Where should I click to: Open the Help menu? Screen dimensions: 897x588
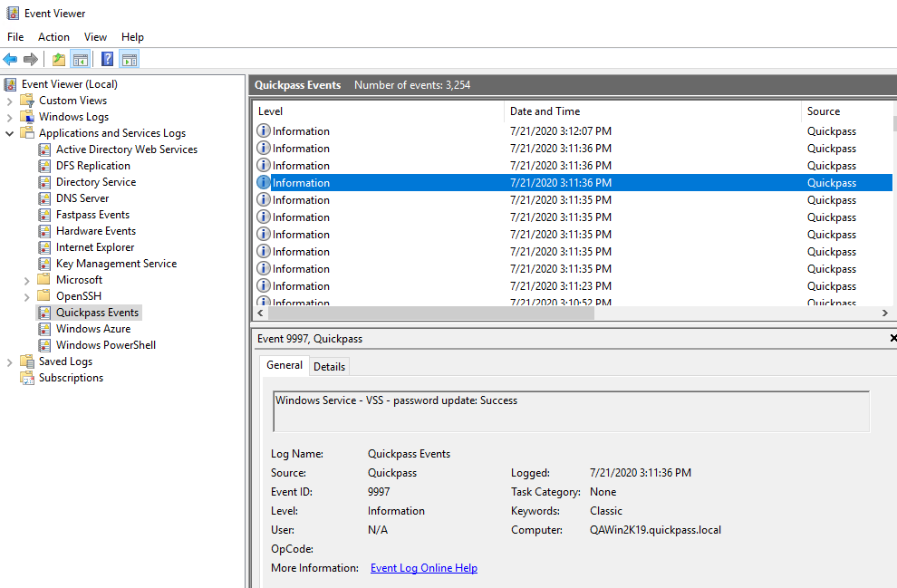point(132,36)
